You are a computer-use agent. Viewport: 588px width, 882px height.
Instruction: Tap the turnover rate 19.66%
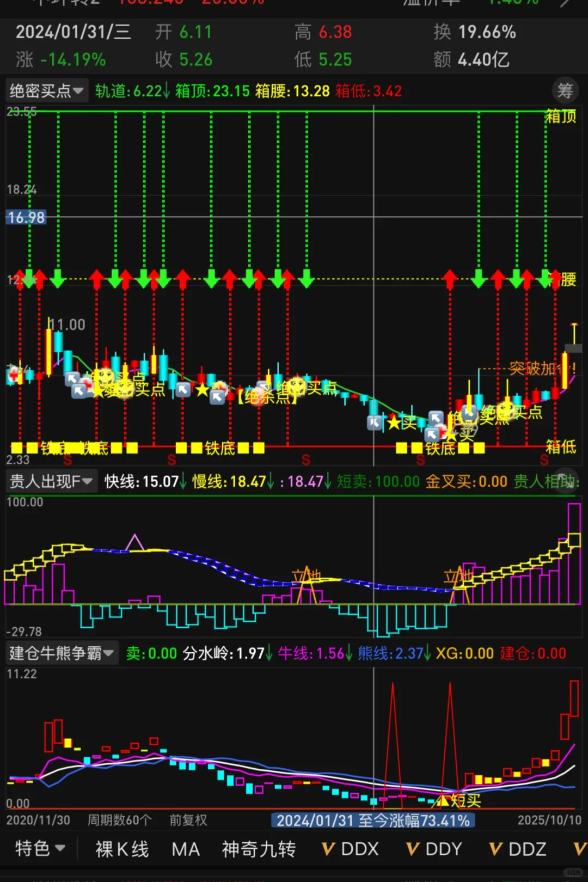[x=487, y=32]
